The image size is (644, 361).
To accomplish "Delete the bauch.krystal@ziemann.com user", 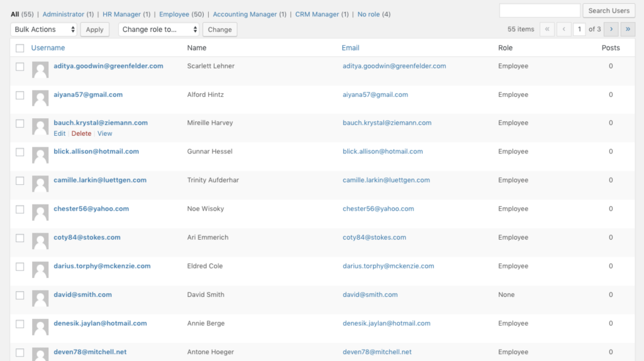I will click(x=81, y=133).
